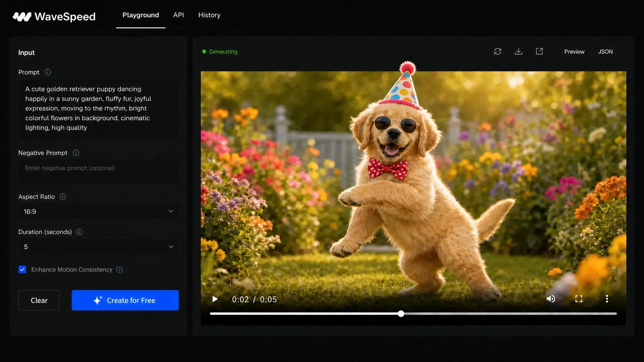
Task: Select the Preview view tab
Action: [x=574, y=52]
